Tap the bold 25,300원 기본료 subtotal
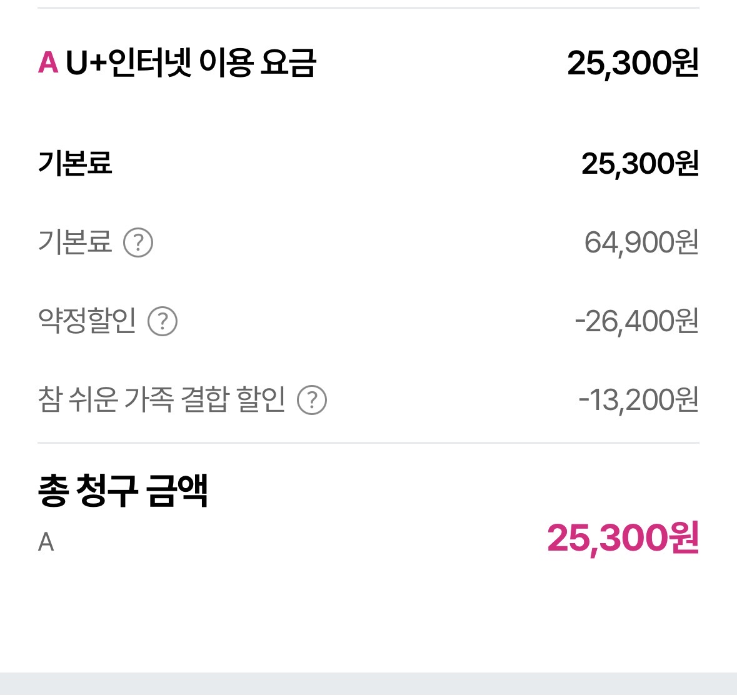 click(x=639, y=164)
